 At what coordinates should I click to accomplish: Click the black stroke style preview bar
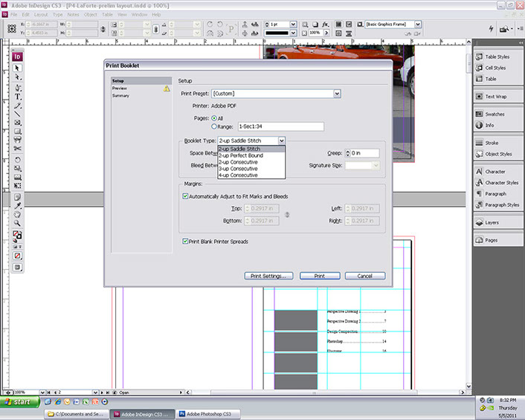(x=277, y=33)
